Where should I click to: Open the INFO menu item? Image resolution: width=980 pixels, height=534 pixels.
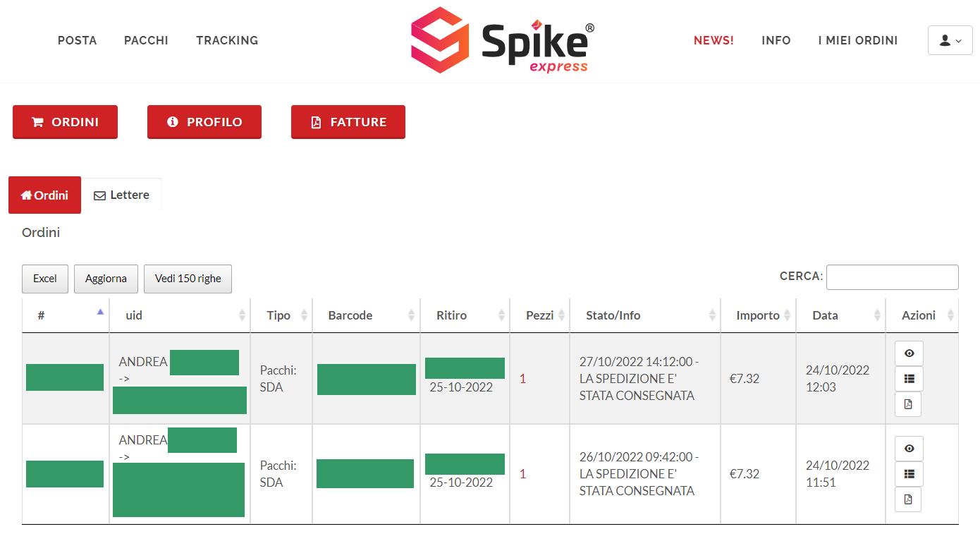coord(776,40)
